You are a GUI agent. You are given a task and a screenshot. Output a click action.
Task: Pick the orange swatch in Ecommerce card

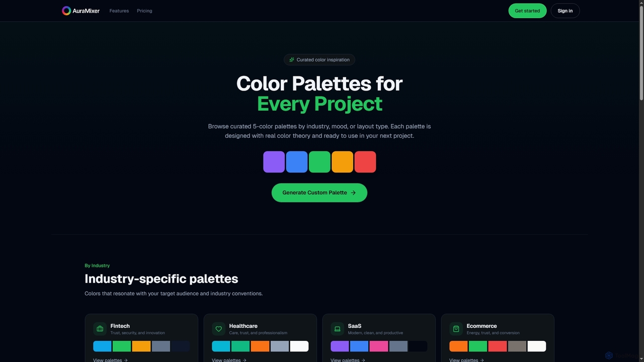click(x=458, y=346)
